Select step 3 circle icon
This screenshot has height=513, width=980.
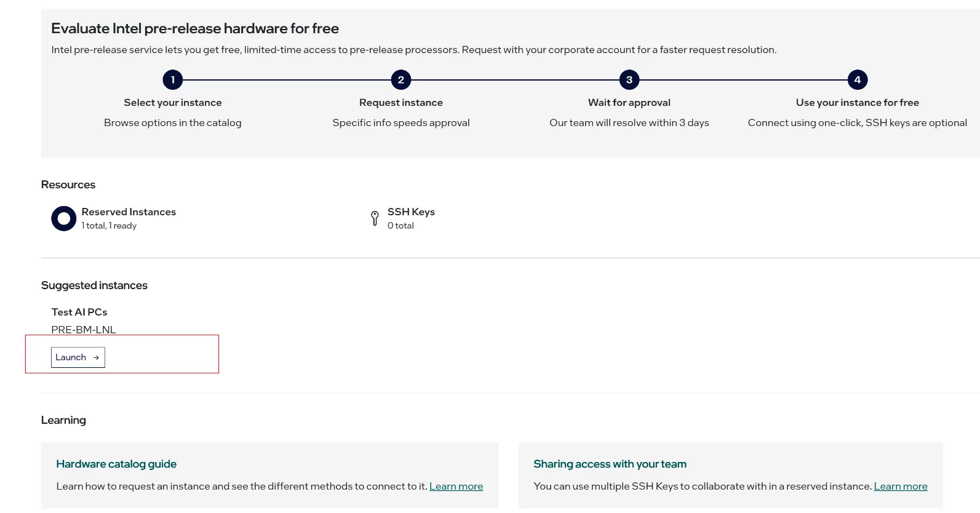pos(629,80)
